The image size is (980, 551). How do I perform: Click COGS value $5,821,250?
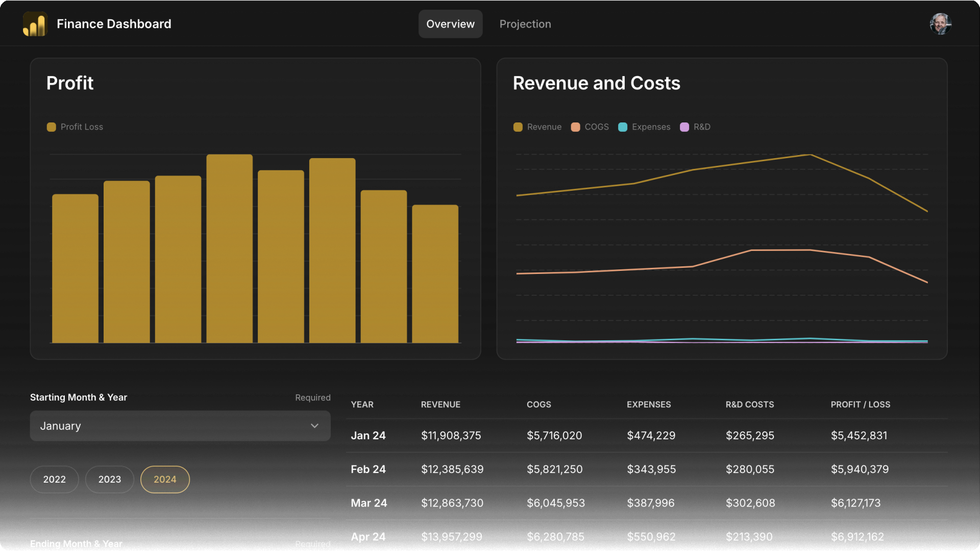click(554, 469)
